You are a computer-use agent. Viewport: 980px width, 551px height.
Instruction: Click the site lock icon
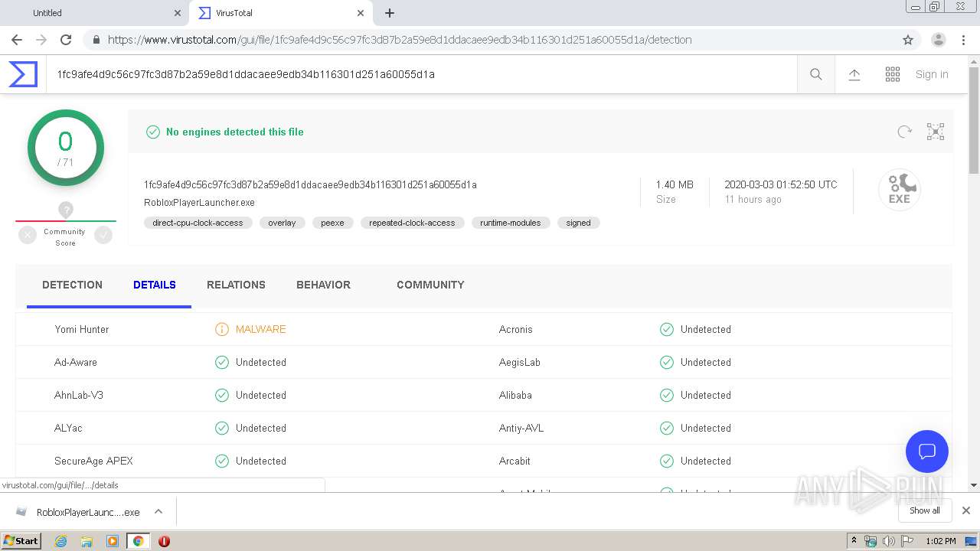coord(96,40)
